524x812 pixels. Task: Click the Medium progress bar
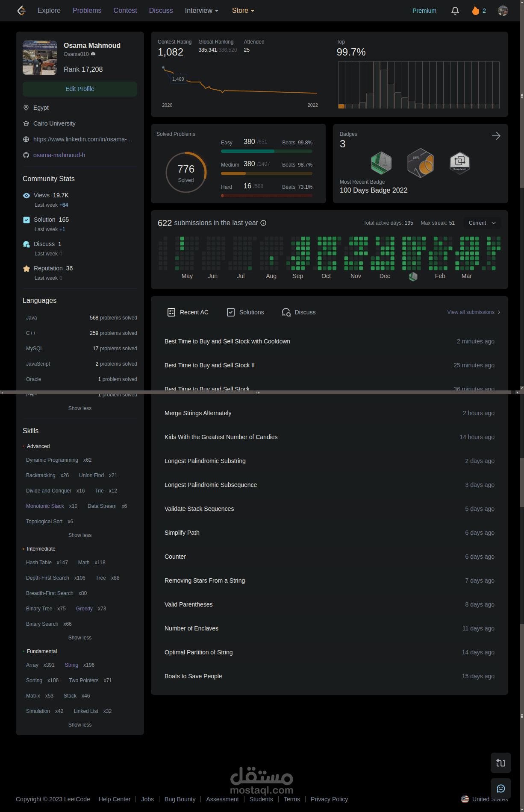coord(267,173)
